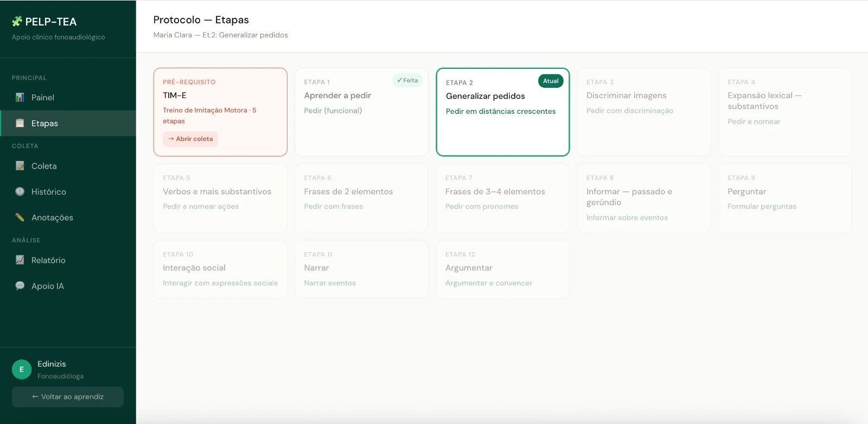Open Etapa 8 Informar passado e gerúndio

(x=644, y=198)
